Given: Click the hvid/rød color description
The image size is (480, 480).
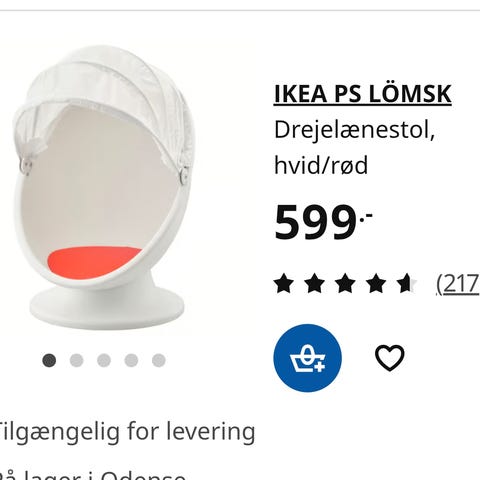Looking at the screenshot, I should click(321, 165).
